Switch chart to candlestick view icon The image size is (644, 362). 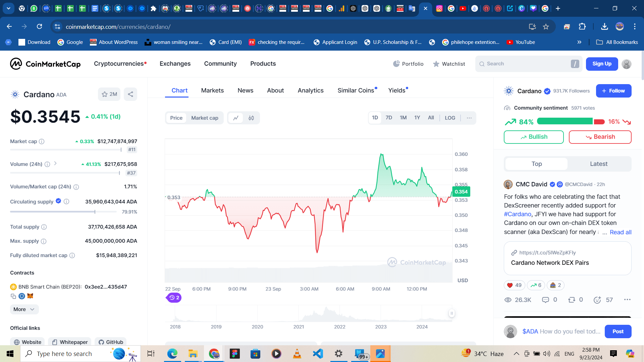pyautogui.click(x=251, y=118)
